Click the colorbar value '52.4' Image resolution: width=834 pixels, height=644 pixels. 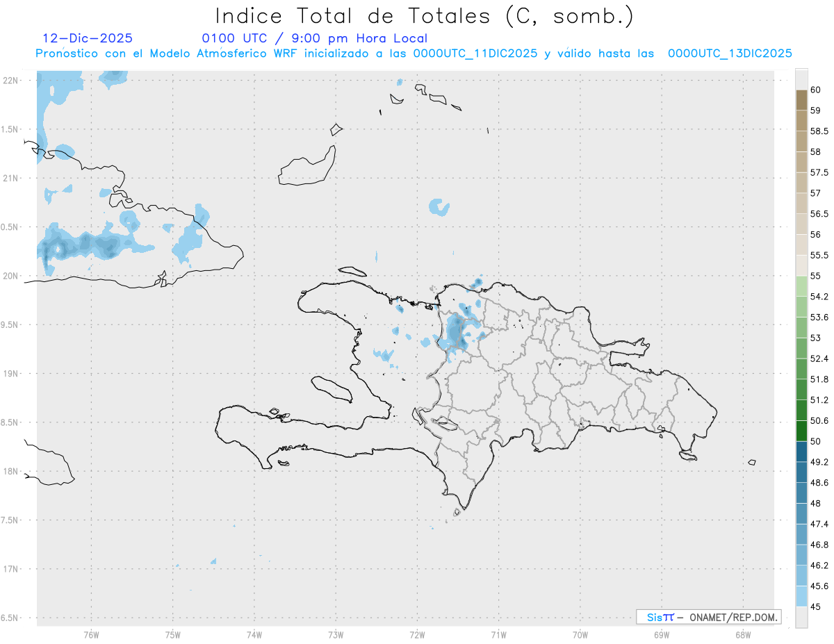[x=819, y=358]
